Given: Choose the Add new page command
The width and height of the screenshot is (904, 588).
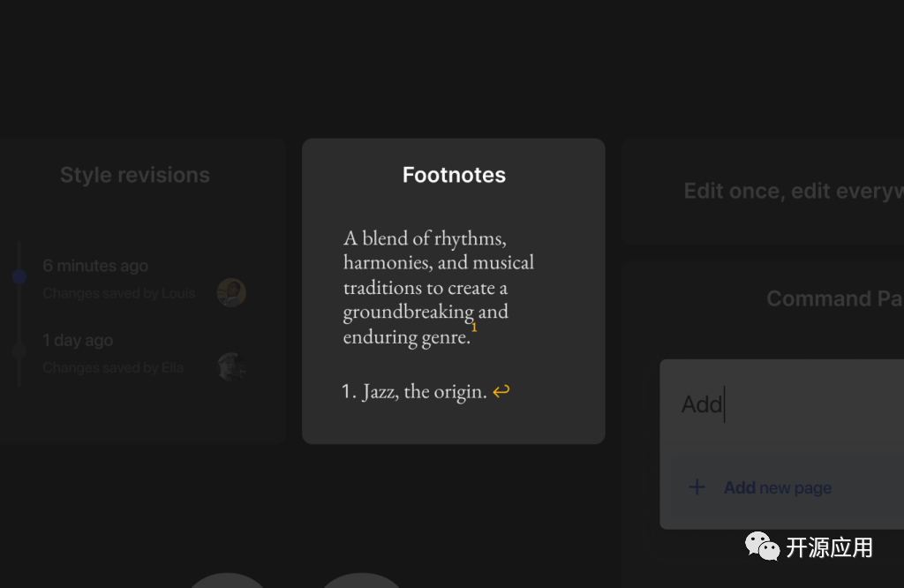Looking at the screenshot, I should (777, 487).
